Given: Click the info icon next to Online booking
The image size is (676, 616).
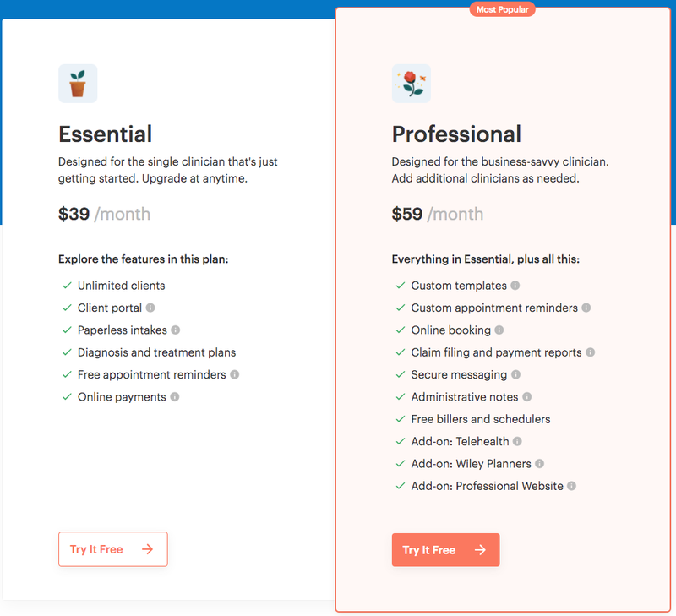Looking at the screenshot, I should tap(499, 330).
